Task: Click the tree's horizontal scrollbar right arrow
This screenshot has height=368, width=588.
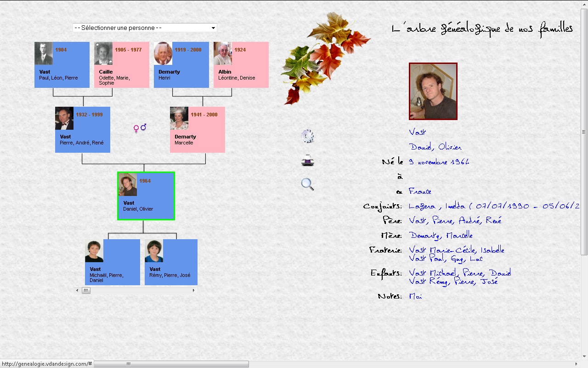Action: point(193,290)
